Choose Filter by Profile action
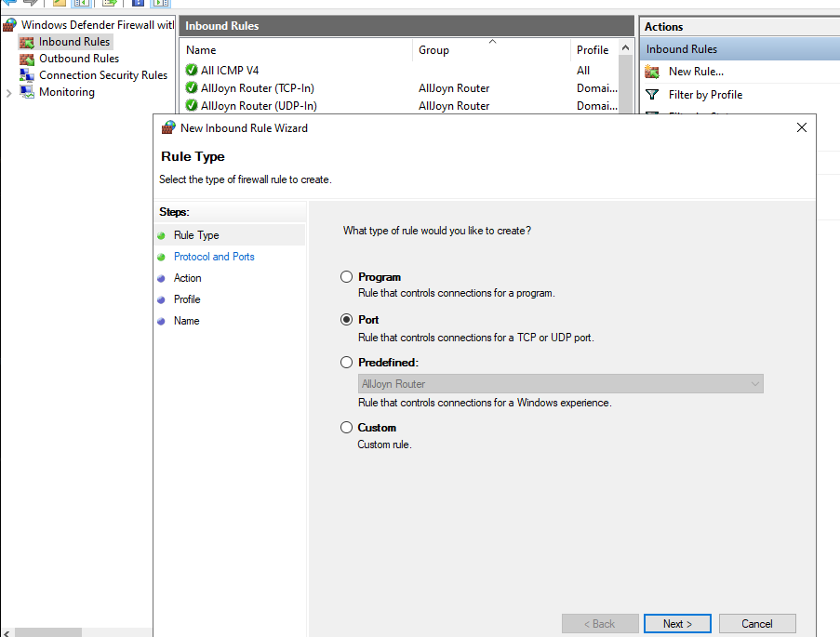This screenshot has height=637, width=840. click(x=705, y=95)
